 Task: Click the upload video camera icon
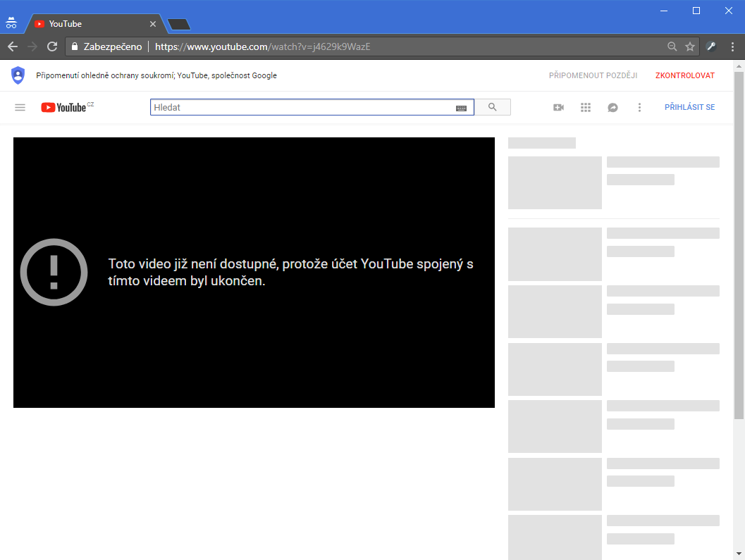point(559,107)
